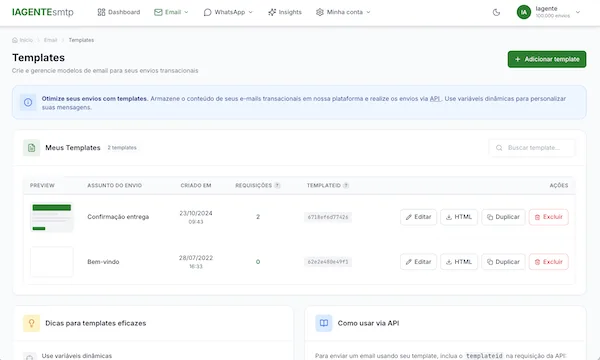Viewport: 600px width, 360px height.
Task: Download HTML for Bem-vindo template
Action: pos(459,262)
